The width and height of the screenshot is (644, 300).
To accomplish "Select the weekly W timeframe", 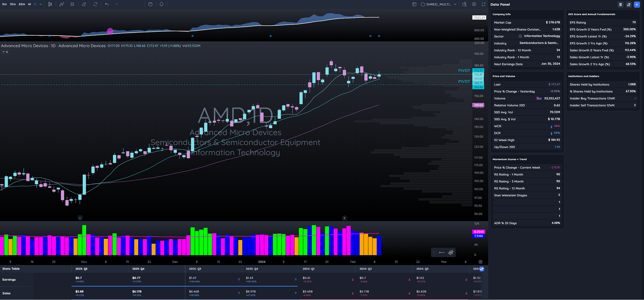I will click(x=30, y=4).
